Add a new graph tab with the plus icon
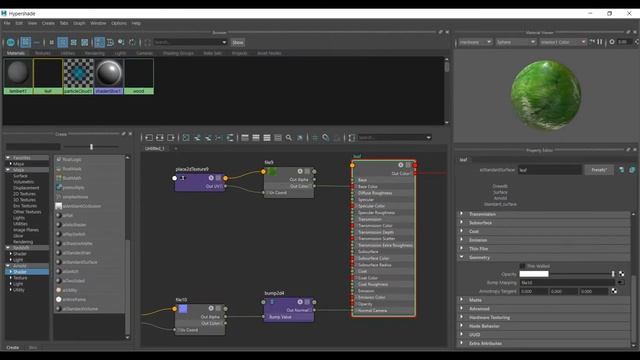Screen dimensions: 640x360 [176, 149]
